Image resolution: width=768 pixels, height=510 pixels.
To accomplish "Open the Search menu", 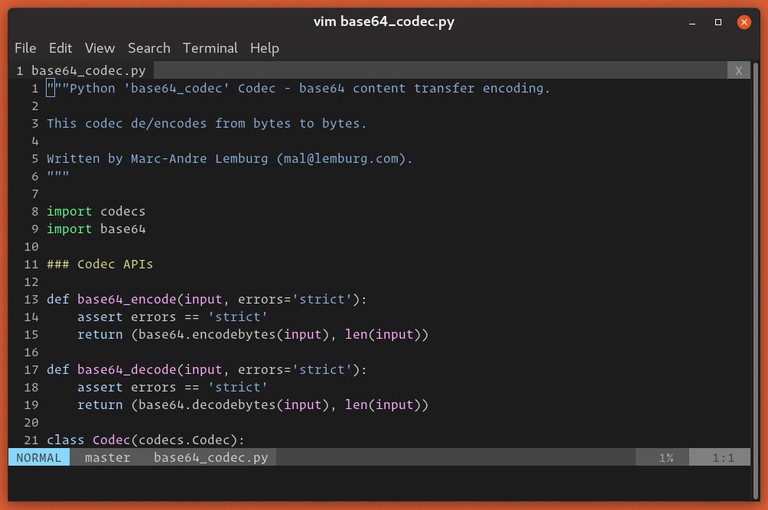I will point(148,48).
